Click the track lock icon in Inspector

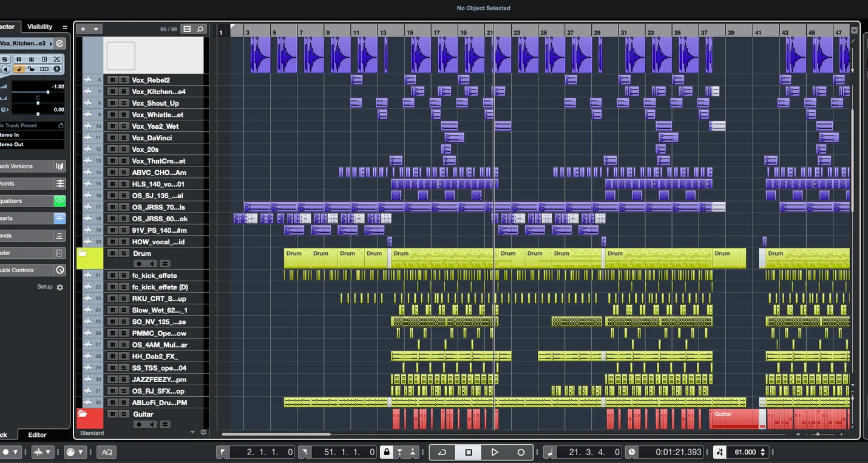(32, 69)
